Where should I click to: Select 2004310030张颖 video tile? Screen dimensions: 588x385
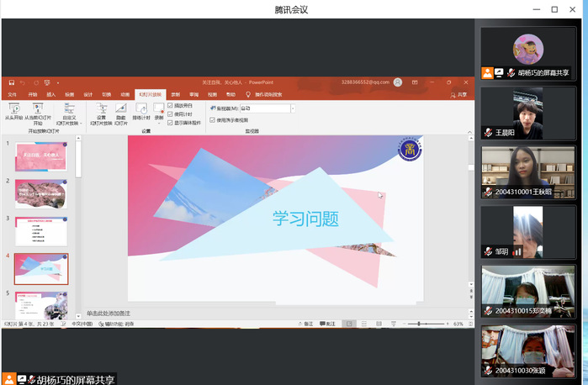(x=528, y=351)
